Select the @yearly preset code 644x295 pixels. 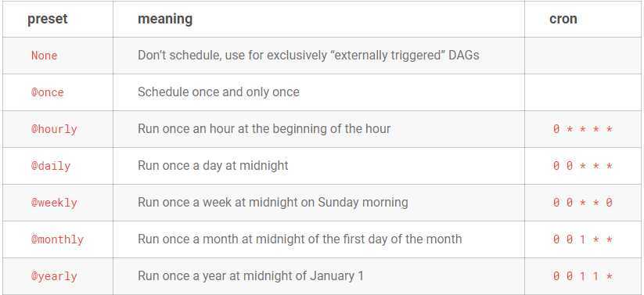[x=54, y=276]
